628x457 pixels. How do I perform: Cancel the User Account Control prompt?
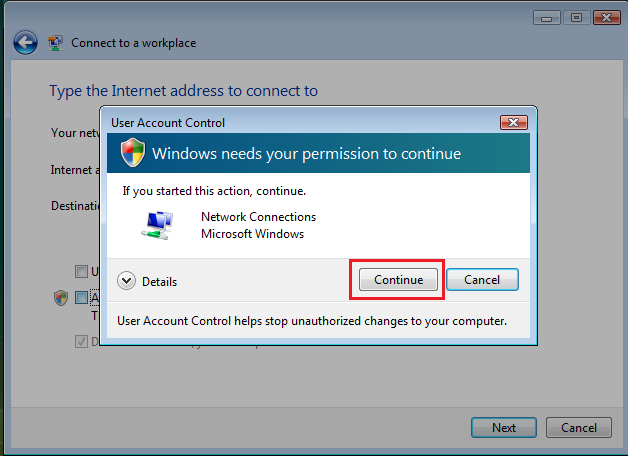click(x=482, y=280)
